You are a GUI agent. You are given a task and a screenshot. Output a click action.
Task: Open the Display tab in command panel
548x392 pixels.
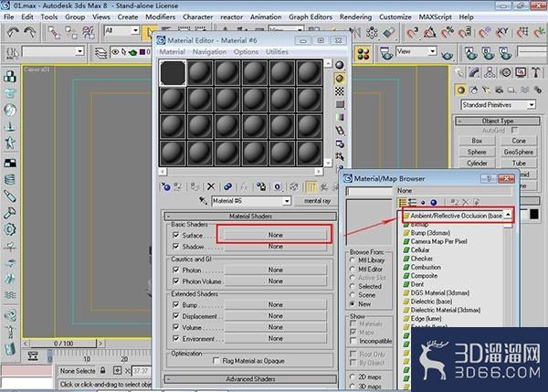click(521, 72)
